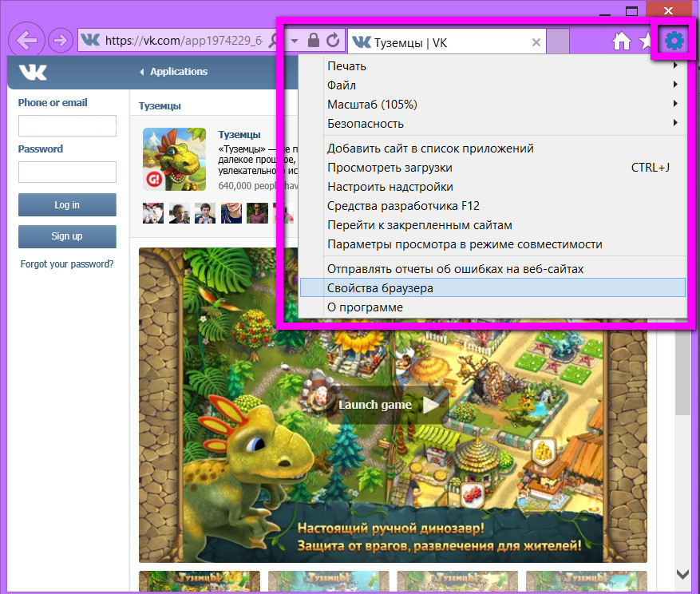Click the first friend avatar thumbnail
700x594 pixels.
pos(153,213)
